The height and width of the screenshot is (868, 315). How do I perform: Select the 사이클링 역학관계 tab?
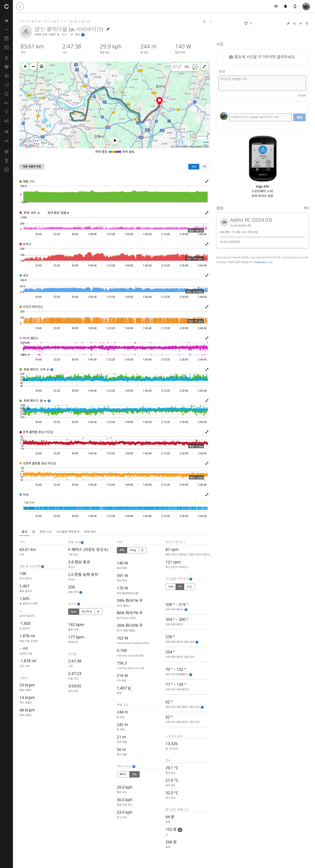click(x=68, y=532)
